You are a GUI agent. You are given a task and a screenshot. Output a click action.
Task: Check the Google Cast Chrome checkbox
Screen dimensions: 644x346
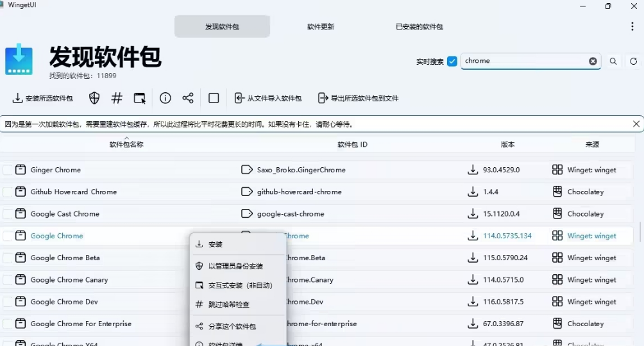click(8, 214)
